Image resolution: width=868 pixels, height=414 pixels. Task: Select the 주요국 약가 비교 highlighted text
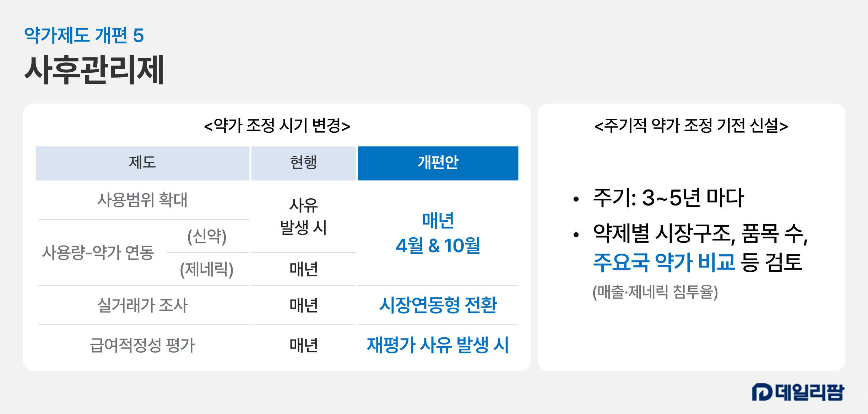(664, 262)
